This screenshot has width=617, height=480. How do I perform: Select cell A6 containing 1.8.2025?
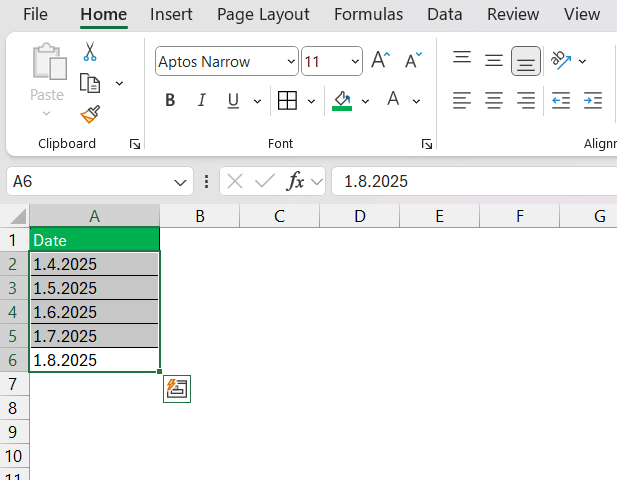[x=94, y=360]
